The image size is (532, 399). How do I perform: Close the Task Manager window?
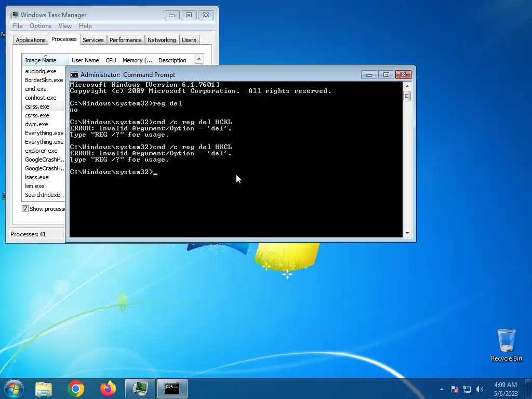click(x=206, y=15)
